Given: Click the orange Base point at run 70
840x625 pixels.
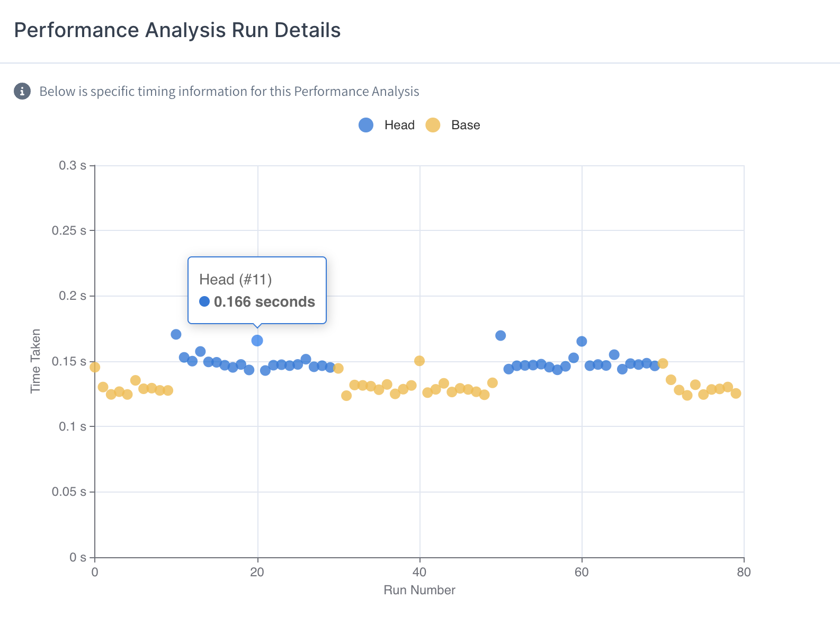Looking at the screenshot, I should [663, 363].
